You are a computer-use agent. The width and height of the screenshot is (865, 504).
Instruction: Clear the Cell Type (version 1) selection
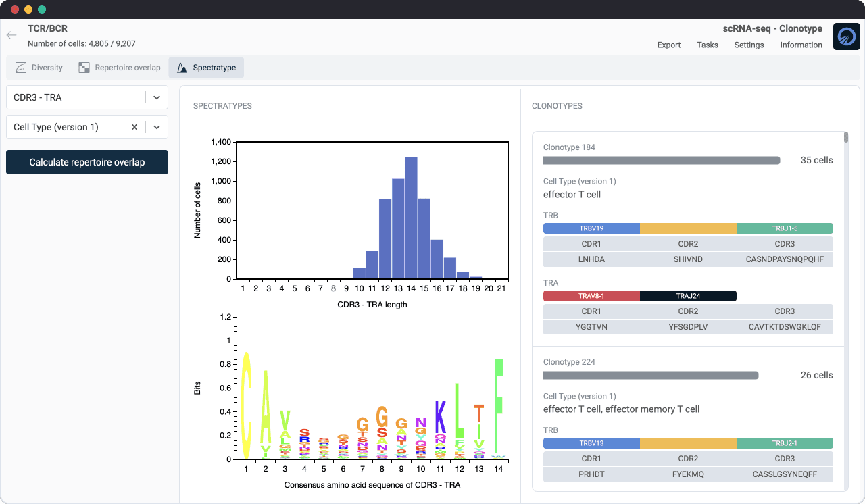[x=134, y=127]
